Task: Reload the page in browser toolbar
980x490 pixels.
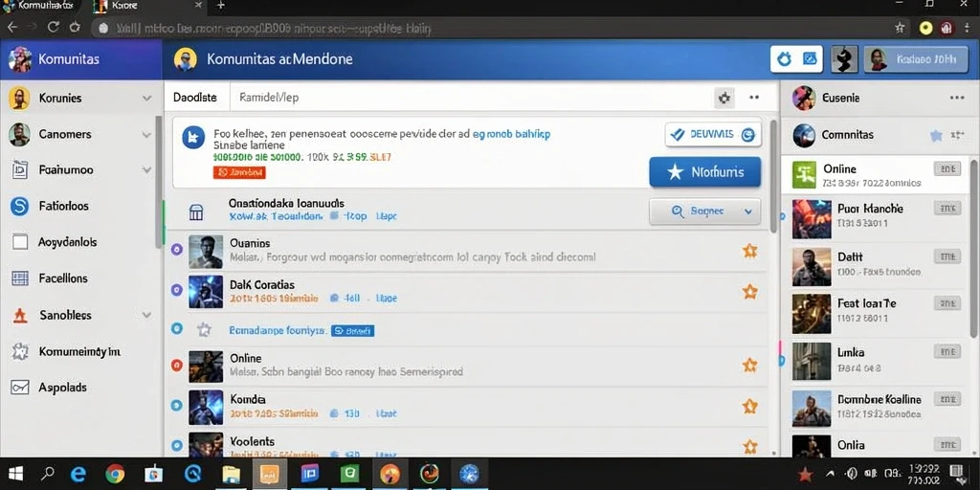Action: pos(54,28)
